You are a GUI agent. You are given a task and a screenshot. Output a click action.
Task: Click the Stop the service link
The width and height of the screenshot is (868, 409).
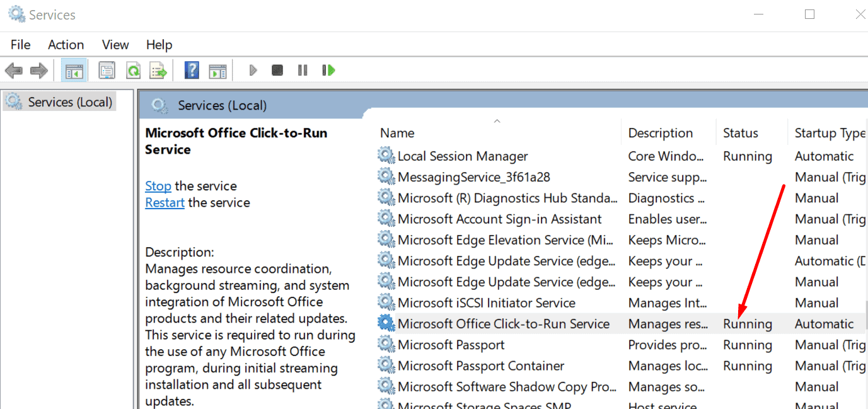(158, 186)
